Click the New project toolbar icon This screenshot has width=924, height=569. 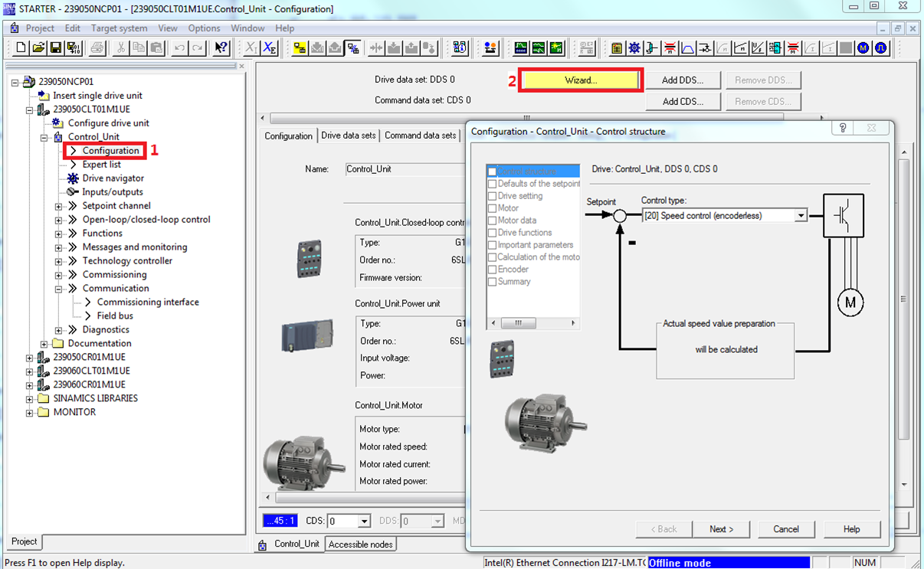click(x=21, y=48)
